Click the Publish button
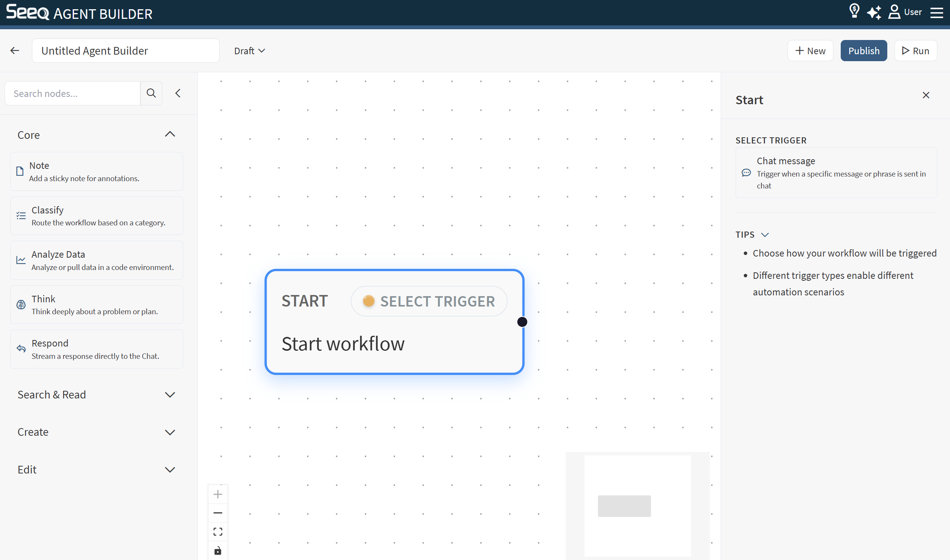 coord(863,51)
